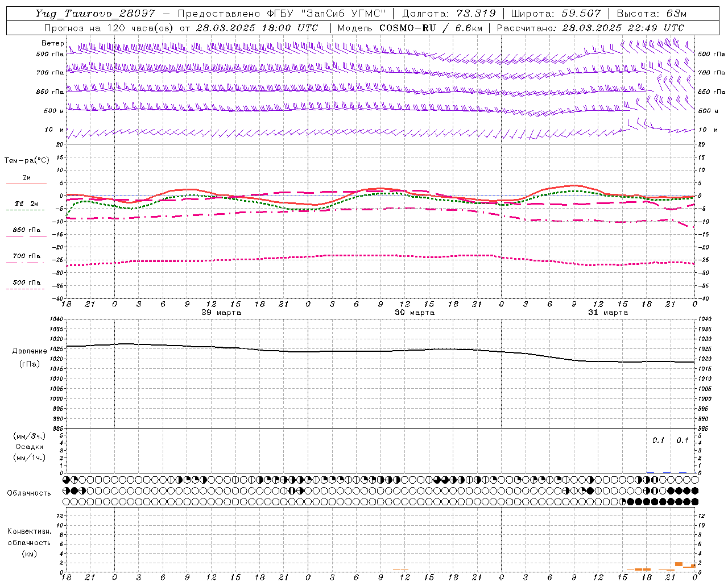Screen dimensions: 728x582
Task: Click the orange convective bar near 12h on 30 марта
Action: [400, 569]
